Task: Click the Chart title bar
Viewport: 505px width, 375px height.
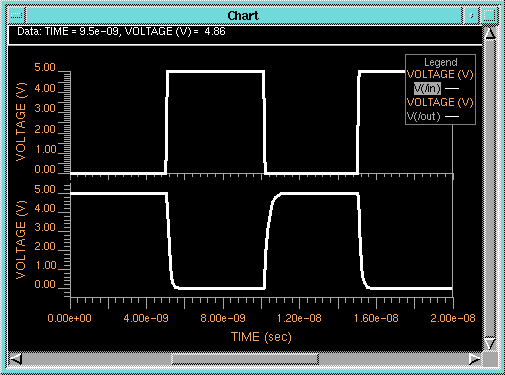Action: tap(243, 15)
